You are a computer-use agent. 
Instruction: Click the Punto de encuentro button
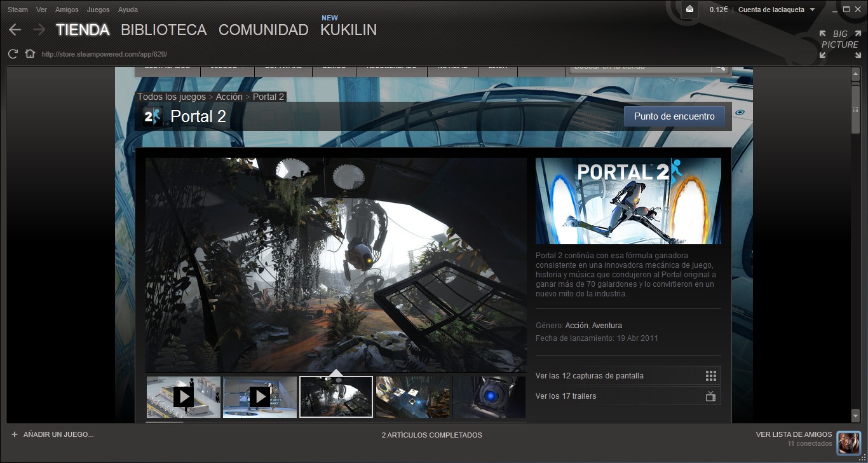click(674, 116)
